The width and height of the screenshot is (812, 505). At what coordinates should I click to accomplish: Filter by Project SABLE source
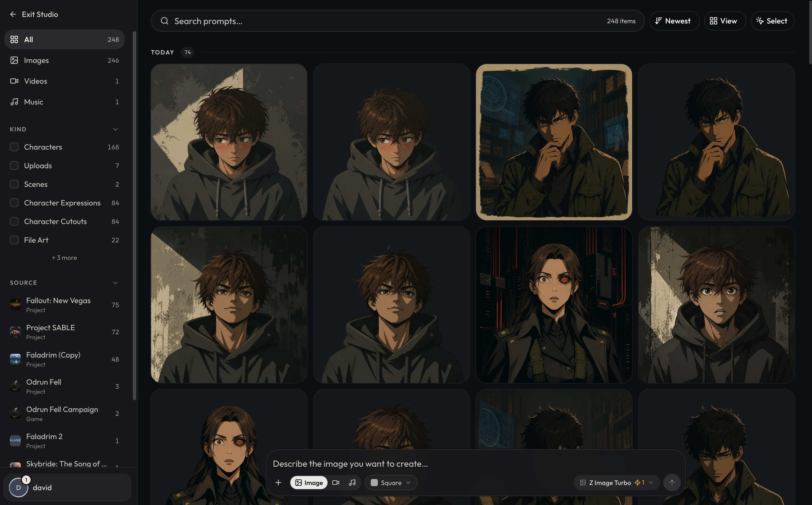tap(65, 332)
